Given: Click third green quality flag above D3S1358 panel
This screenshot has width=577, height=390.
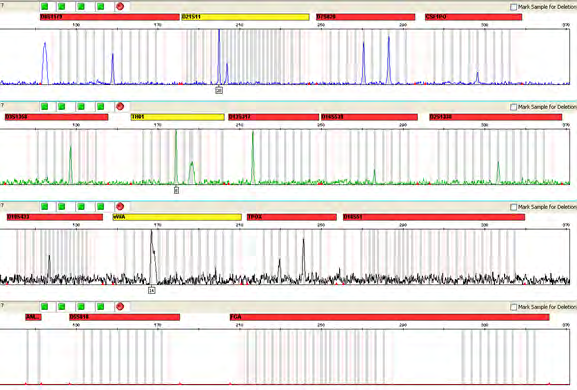Looking at the screenshot, I should pyautogui.click(x=81, y=107).
